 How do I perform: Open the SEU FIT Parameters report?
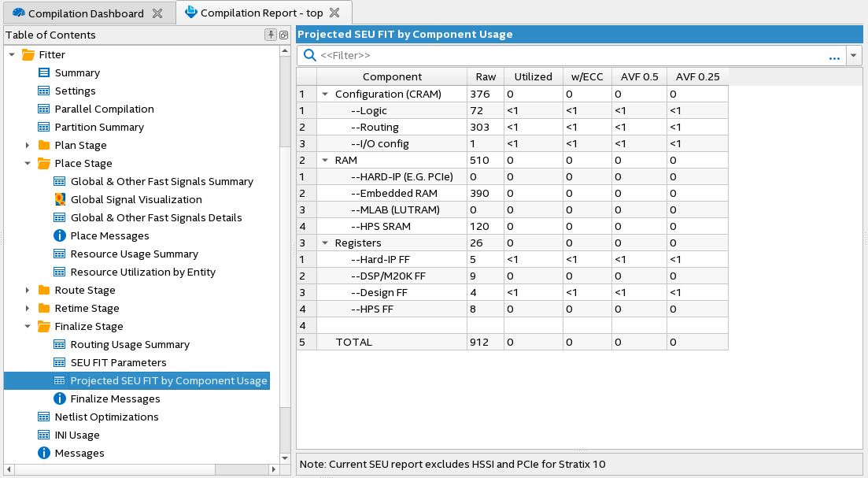(x=118, y=362)
